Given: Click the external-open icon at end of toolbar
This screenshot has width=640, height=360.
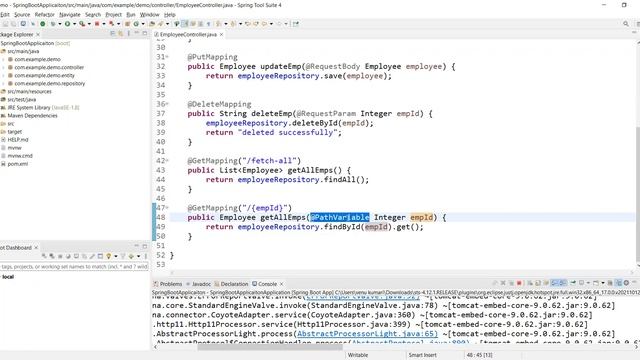Looking at the screenshot, I should pos(295,24).
